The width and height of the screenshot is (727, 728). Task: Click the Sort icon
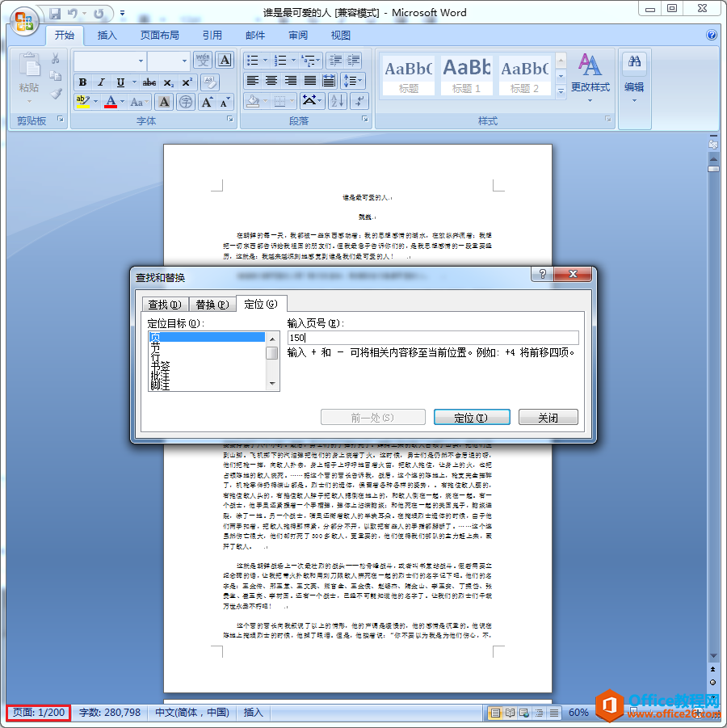click(338, 101)
